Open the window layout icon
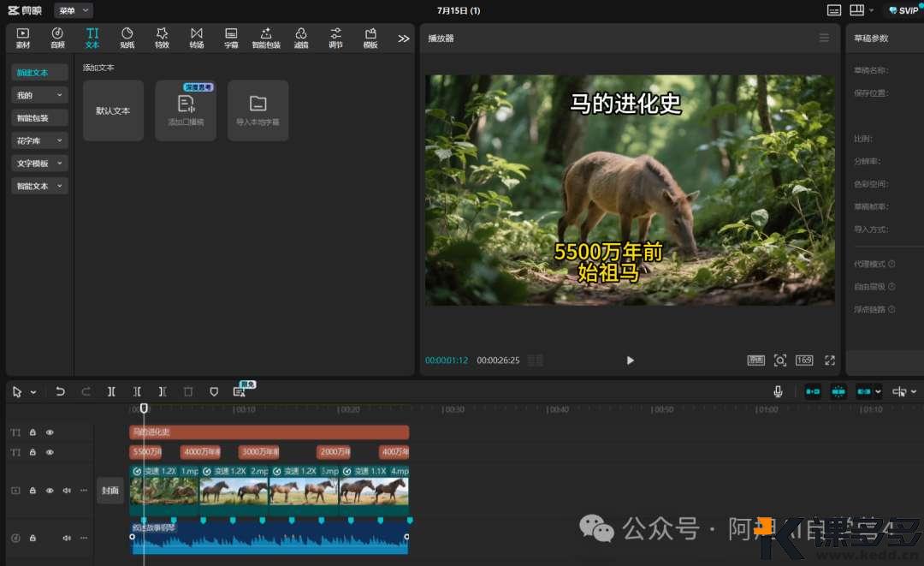Image resolution: width=924 pixels, height=566 pixels. point(856,10)
